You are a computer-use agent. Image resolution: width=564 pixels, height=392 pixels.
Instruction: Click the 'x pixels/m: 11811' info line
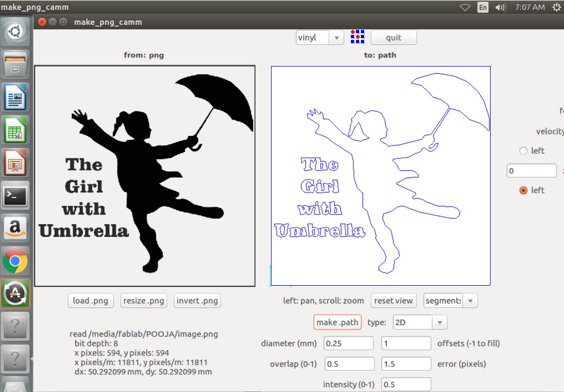141,362
